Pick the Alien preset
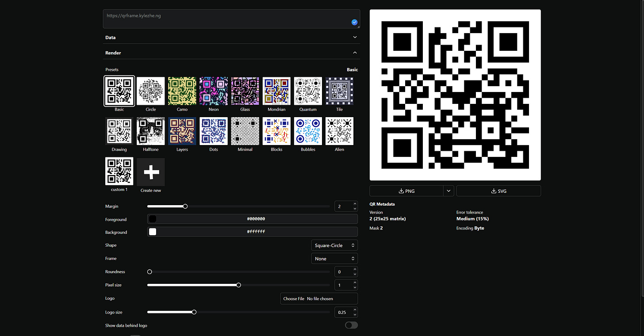Image resolution: width=644 pixels, height=336 pixels. click(x=339, y=131)
